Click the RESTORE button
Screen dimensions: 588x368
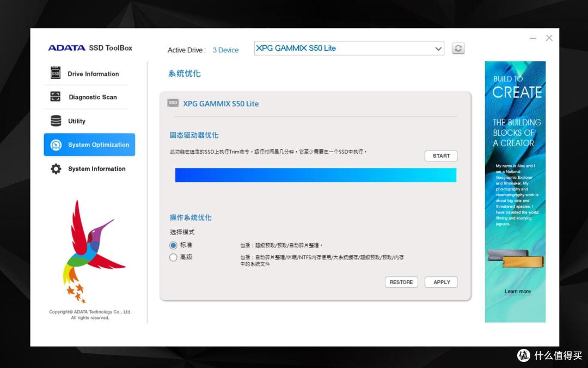click(x=401, y=282)
